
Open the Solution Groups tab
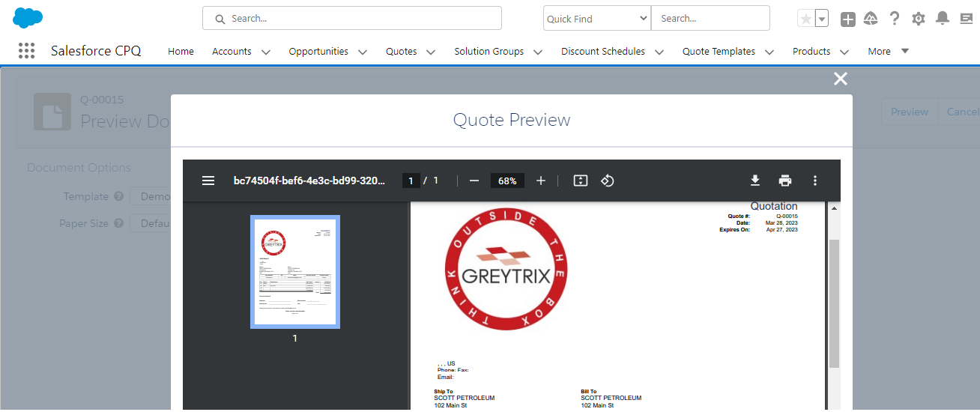pyautogui.click(x=489, y=51)
